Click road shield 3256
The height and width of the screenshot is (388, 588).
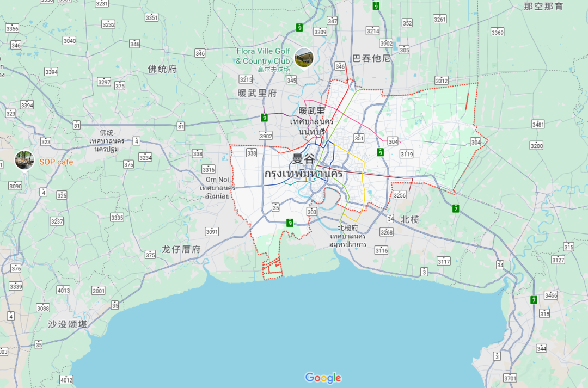tap(400, 195)
